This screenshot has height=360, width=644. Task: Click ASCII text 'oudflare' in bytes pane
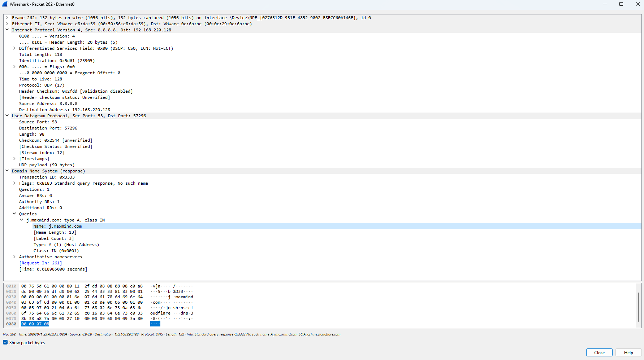(x=160, y=313)
